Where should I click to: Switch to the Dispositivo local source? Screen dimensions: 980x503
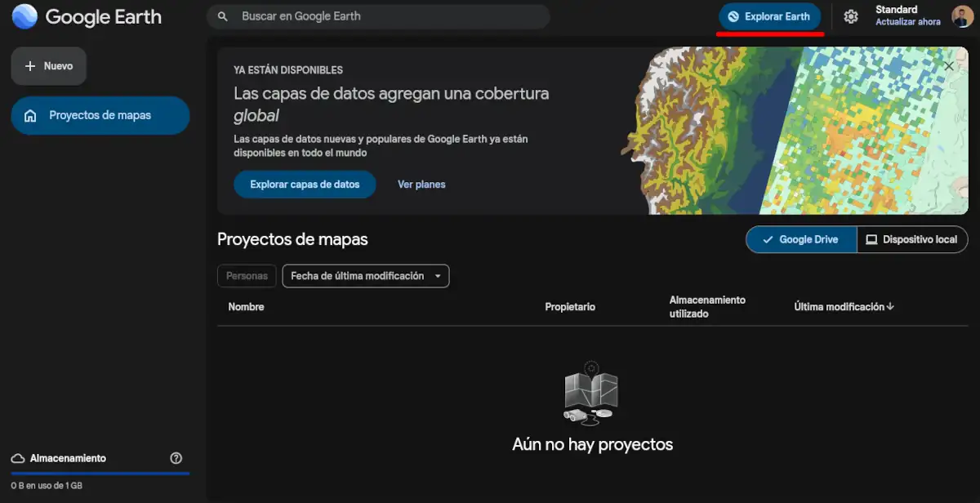(x=912, y=239)
